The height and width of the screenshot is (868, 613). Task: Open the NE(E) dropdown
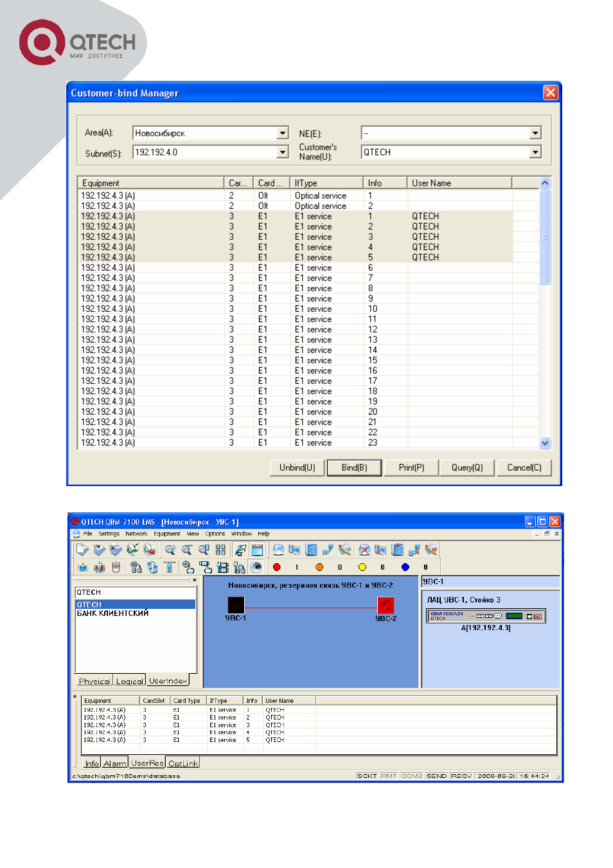tap(535, 133)
